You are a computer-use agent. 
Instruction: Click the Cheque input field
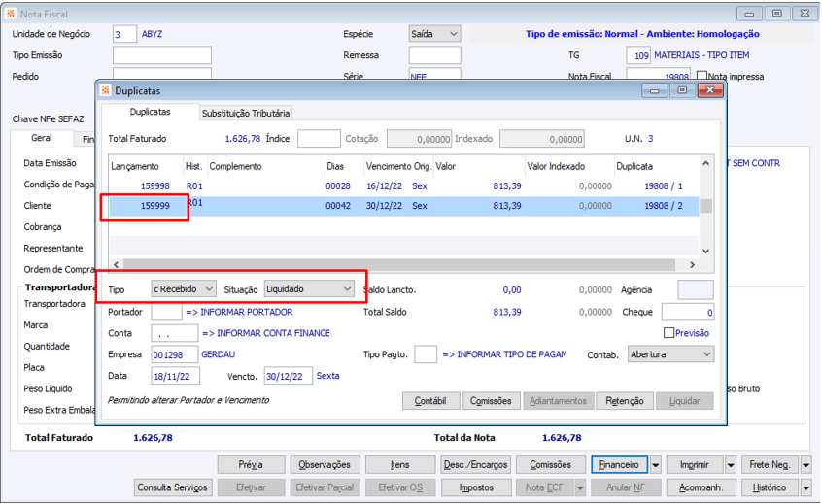click(687, 312)
